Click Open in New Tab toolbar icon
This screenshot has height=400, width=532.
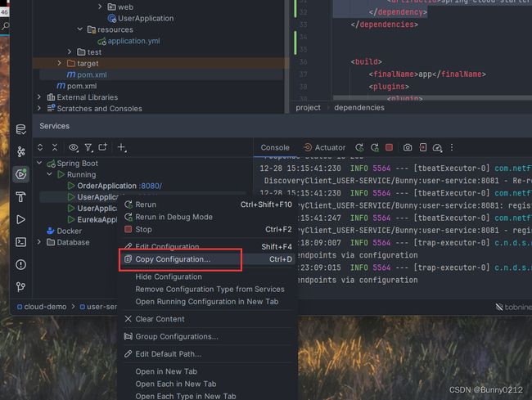102,147
